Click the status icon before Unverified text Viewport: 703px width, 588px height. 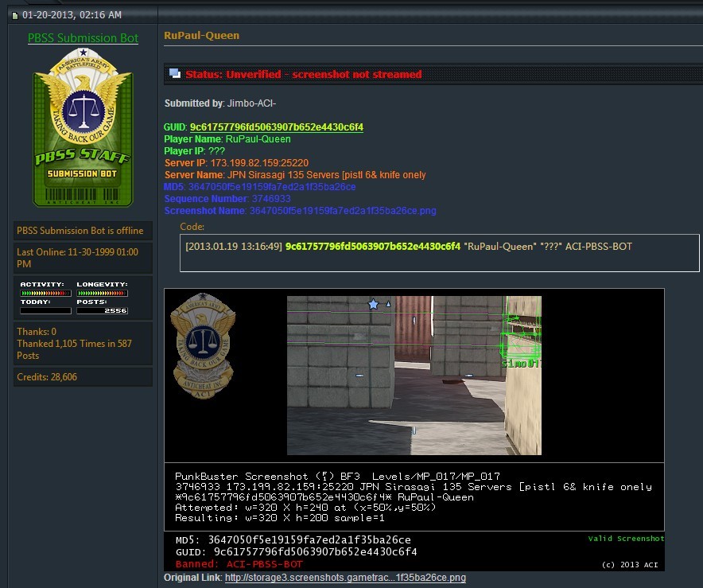tap(174, 73)
